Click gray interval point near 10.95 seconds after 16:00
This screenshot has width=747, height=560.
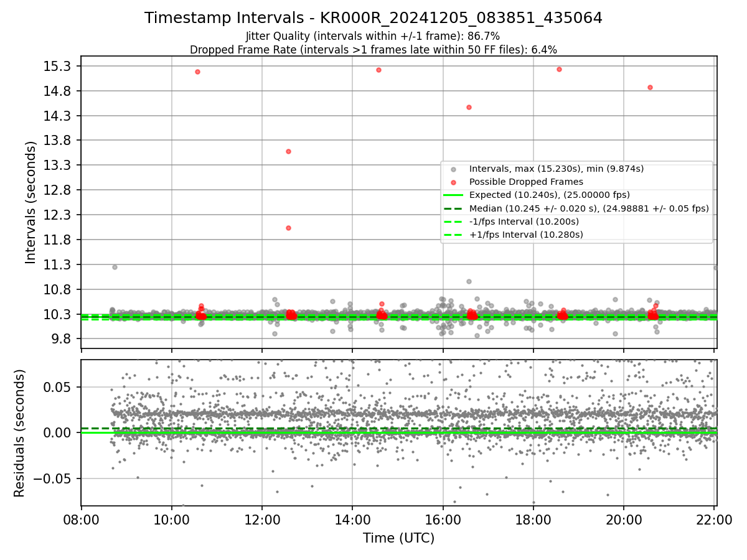[x=469, y=281]
